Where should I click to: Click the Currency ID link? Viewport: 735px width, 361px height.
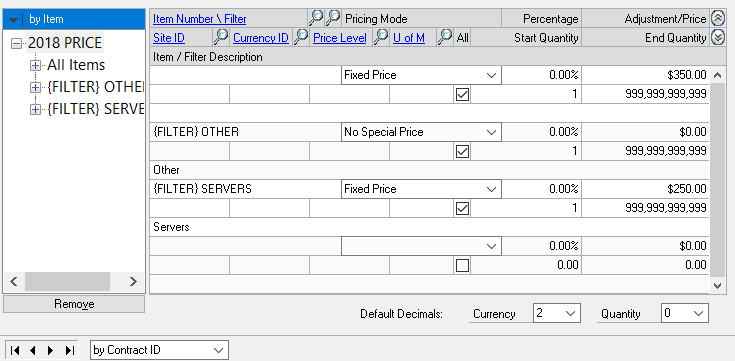click(x=261, y=38)
